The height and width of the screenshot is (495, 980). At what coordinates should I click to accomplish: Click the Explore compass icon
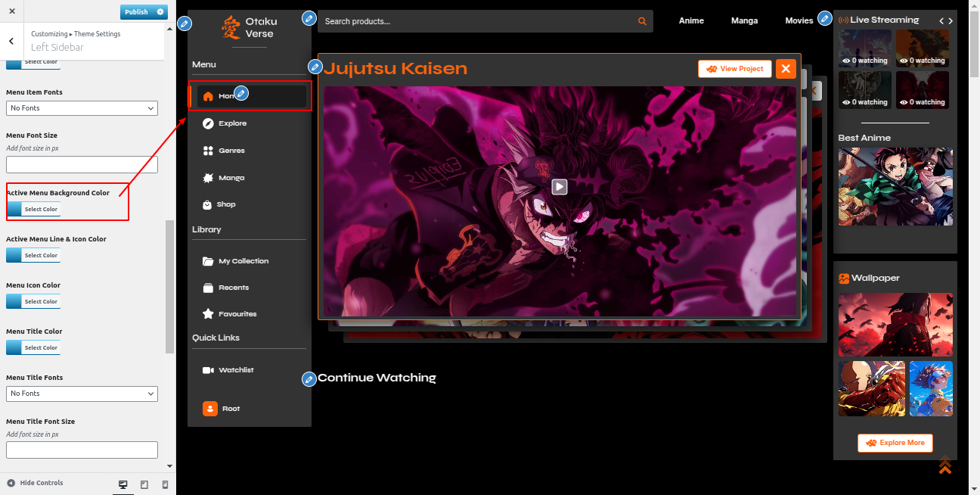(x=208, y=123)
